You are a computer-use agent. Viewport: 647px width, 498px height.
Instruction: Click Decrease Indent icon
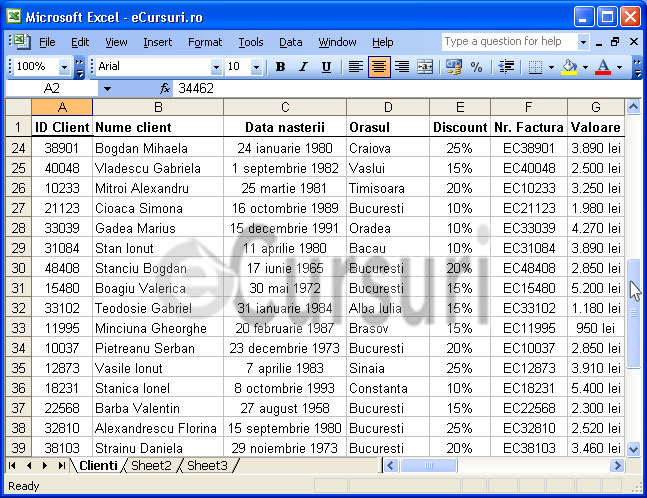(x=506, y=66)
